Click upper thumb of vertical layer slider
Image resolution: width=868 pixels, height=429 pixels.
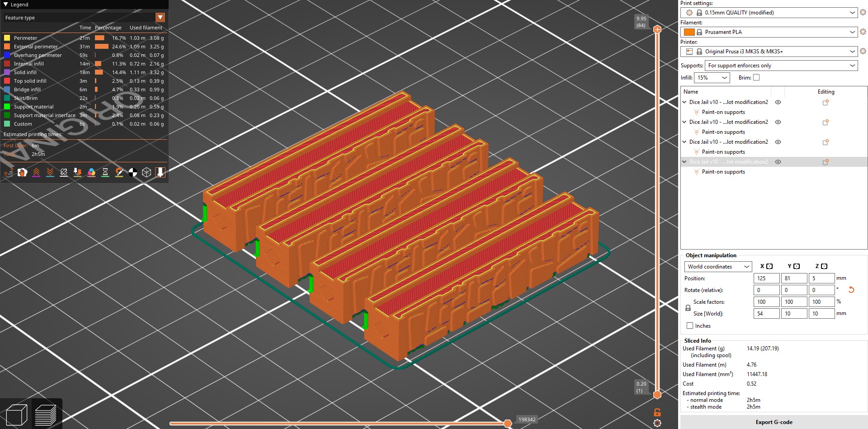coord(657,29)
